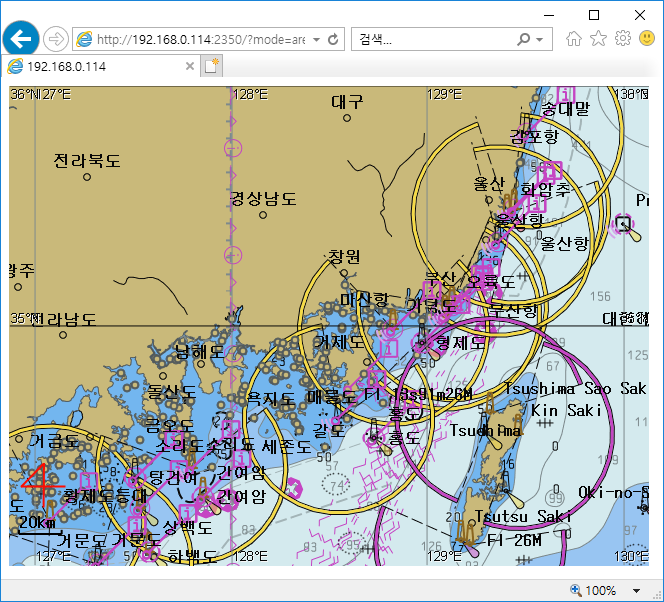Open Favorites with the star icon
This screenshot has width=664, height=602.
coord(598,39)
